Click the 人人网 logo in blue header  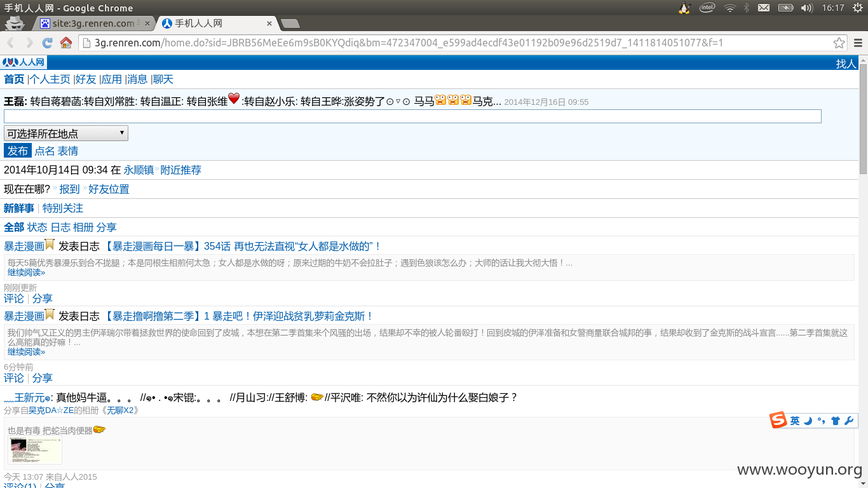point(24,62)
